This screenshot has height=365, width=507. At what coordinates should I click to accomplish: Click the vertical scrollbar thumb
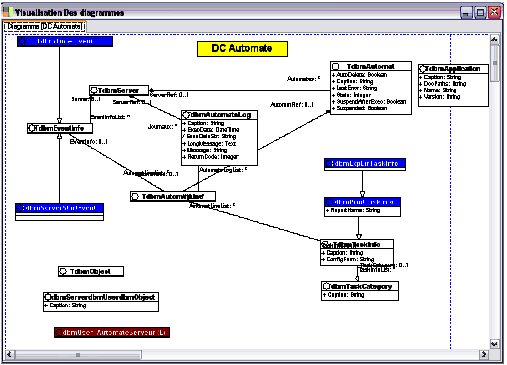pos(495,63)
